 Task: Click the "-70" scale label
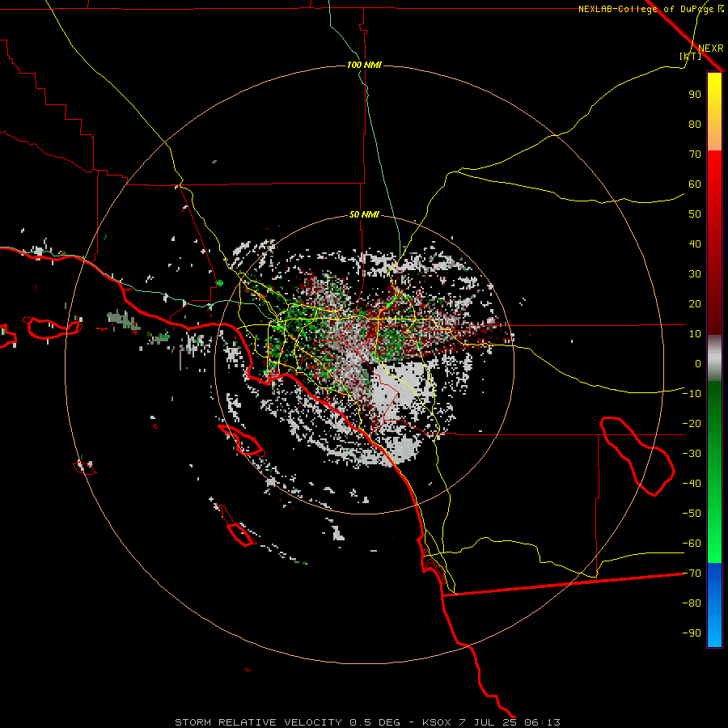(x=692, y=574)
